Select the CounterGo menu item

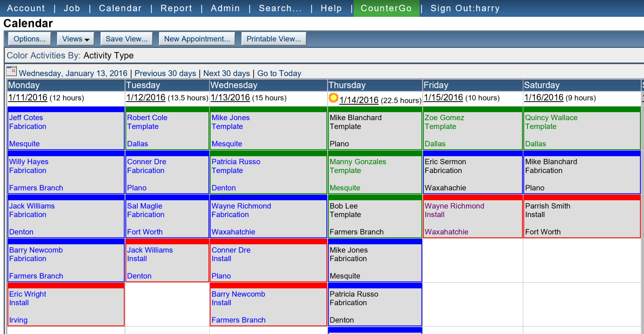(386, 8)
